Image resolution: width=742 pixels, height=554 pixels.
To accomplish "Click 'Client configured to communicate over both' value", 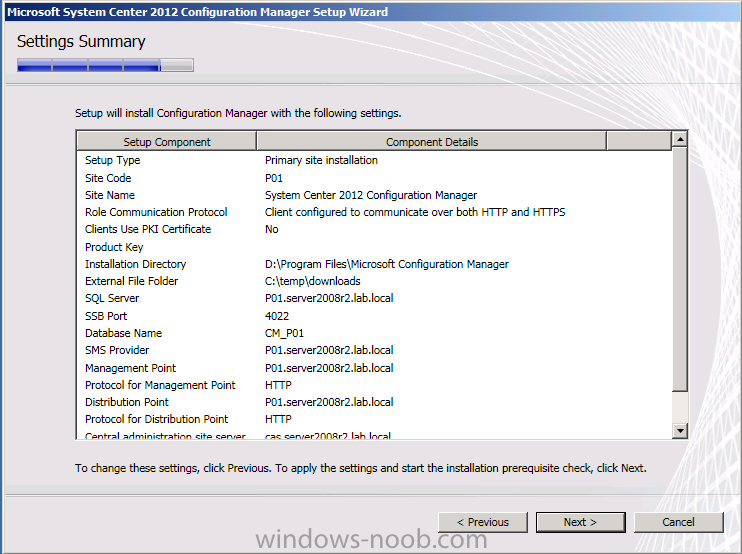I will click(x=415, y=212).
